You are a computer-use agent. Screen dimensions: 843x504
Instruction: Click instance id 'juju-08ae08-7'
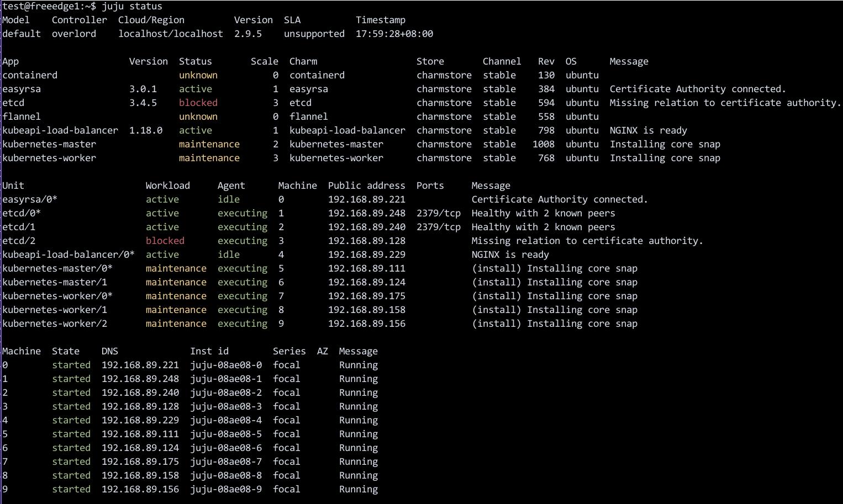click(x=226, y=461)
